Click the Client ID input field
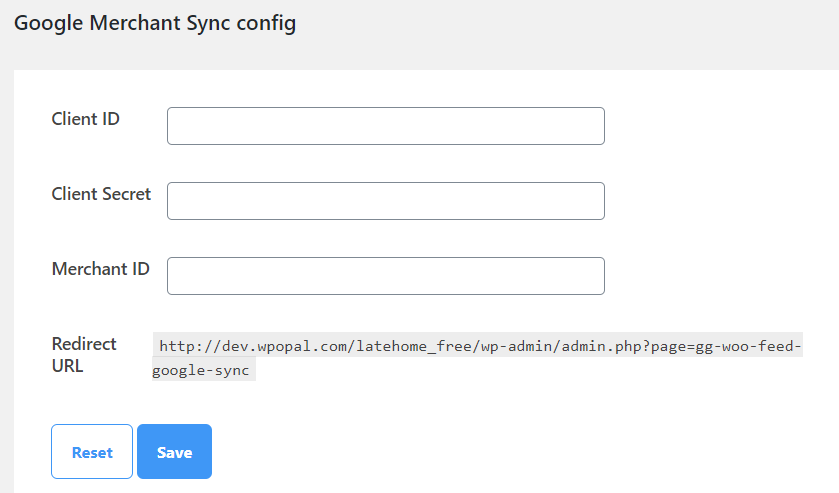The image size is (839, 493). coord(386,126)
